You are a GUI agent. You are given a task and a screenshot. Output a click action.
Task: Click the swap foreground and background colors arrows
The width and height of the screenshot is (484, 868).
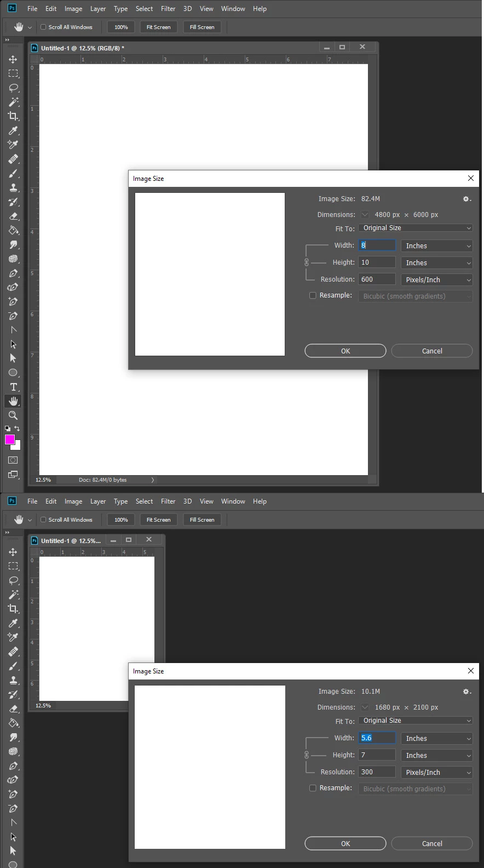17,429
